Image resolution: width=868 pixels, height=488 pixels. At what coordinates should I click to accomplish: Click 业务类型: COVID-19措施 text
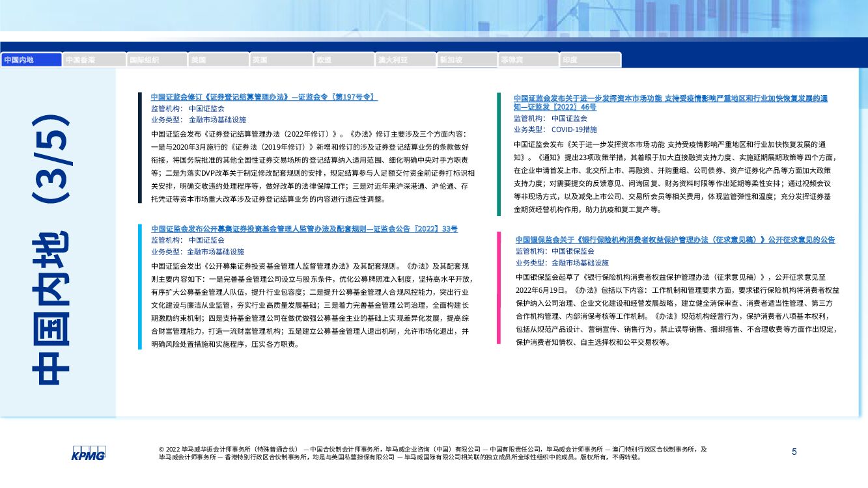(555, 129)
